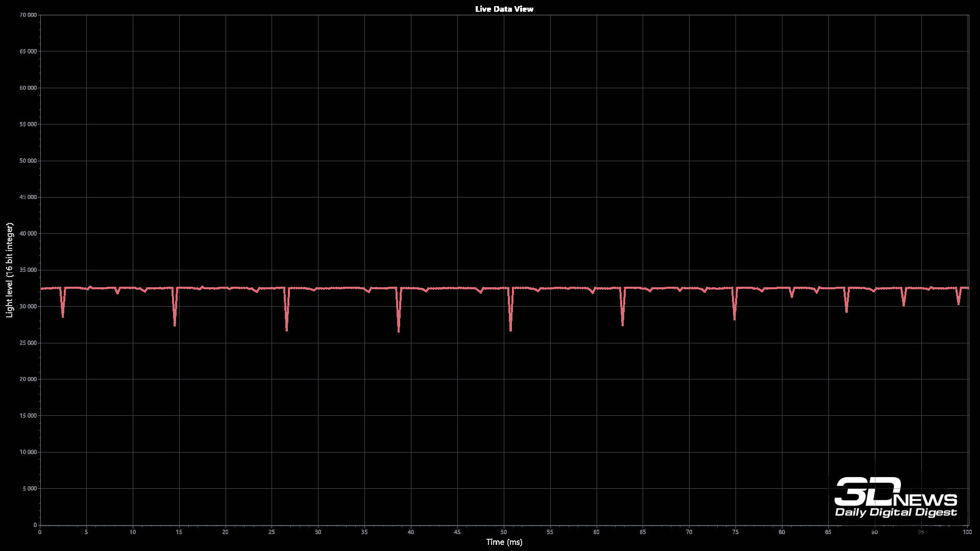Click the 3DNews logo watermark
This screenshot has height=551, width=980.
[x=895, y=492]
